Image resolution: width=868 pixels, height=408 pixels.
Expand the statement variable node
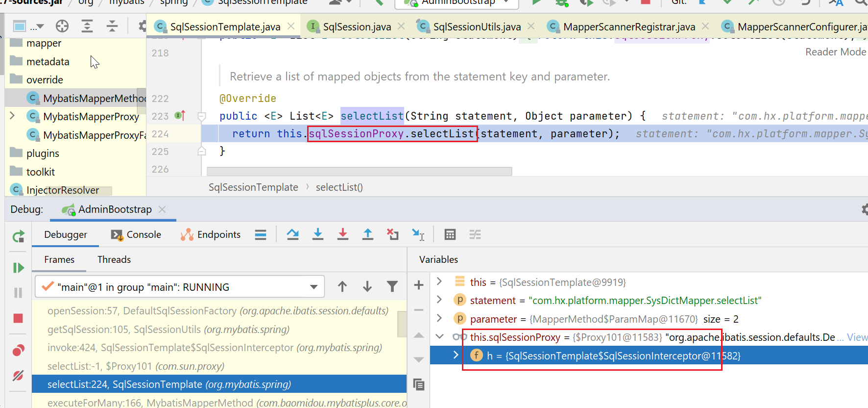[439, 300]
